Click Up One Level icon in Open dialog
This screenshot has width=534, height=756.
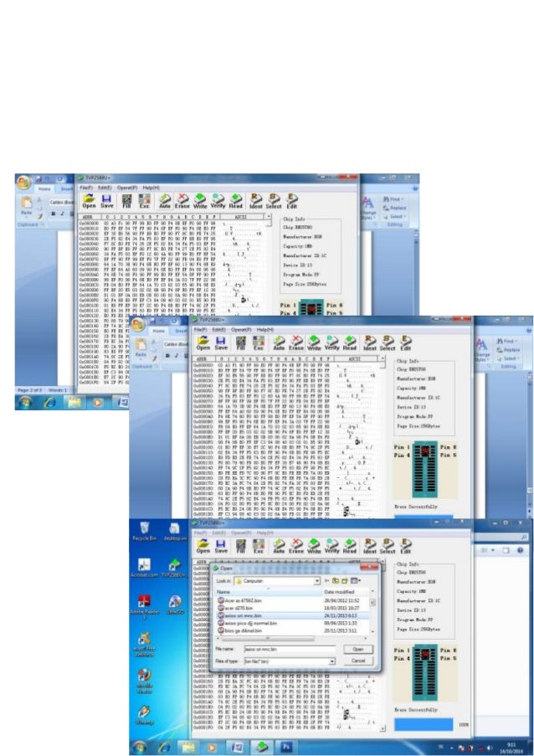pos(336,581)
